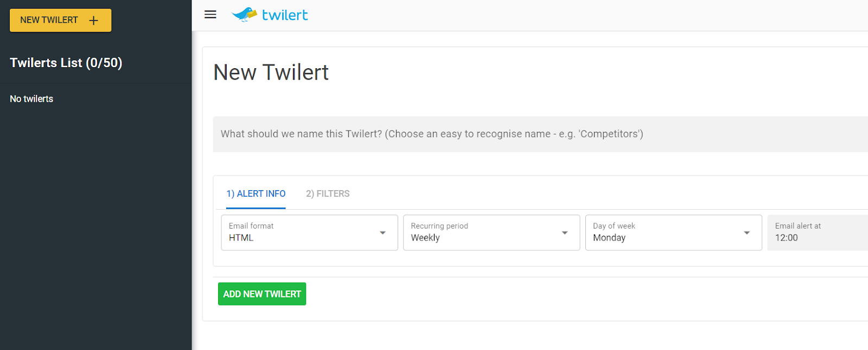
Task: Select the HTML email format value
Action: click(242, 237)
